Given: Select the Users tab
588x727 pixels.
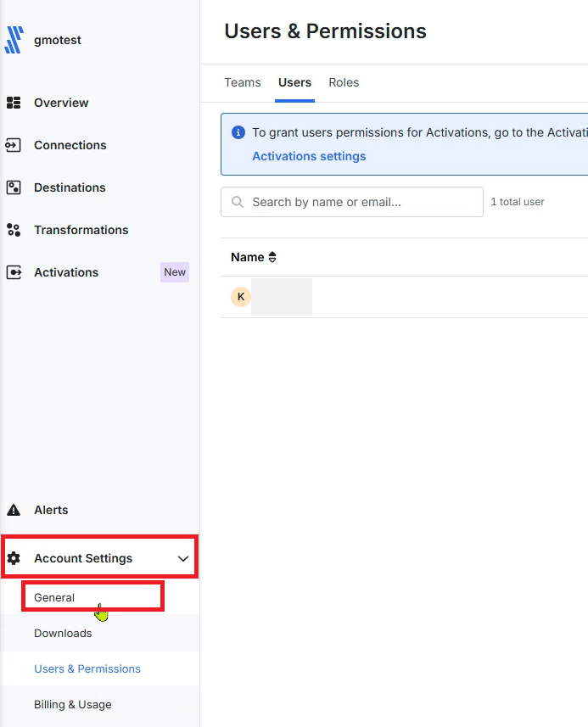Looking at the screenshot, I should click(x=294, y=82).
